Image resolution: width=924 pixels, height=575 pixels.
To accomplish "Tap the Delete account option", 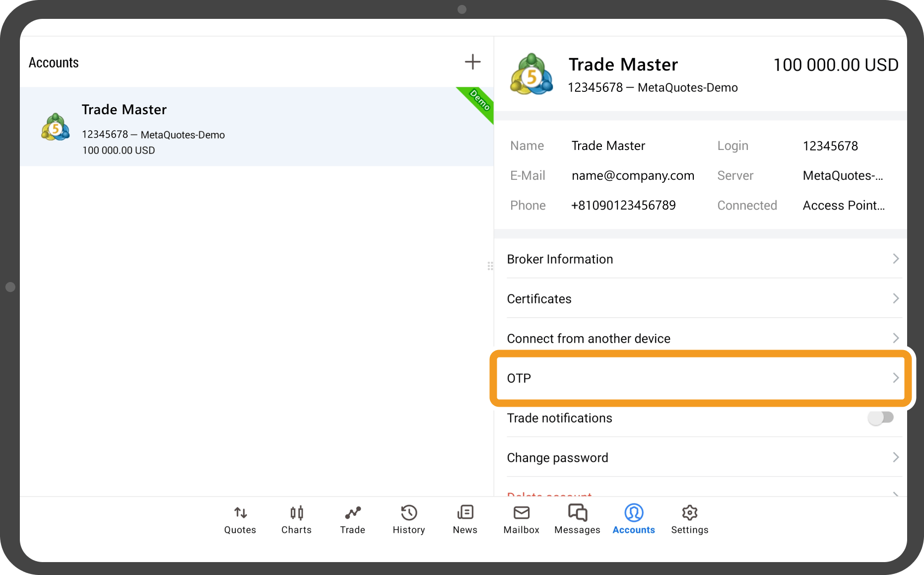I will tap(549, 494).
